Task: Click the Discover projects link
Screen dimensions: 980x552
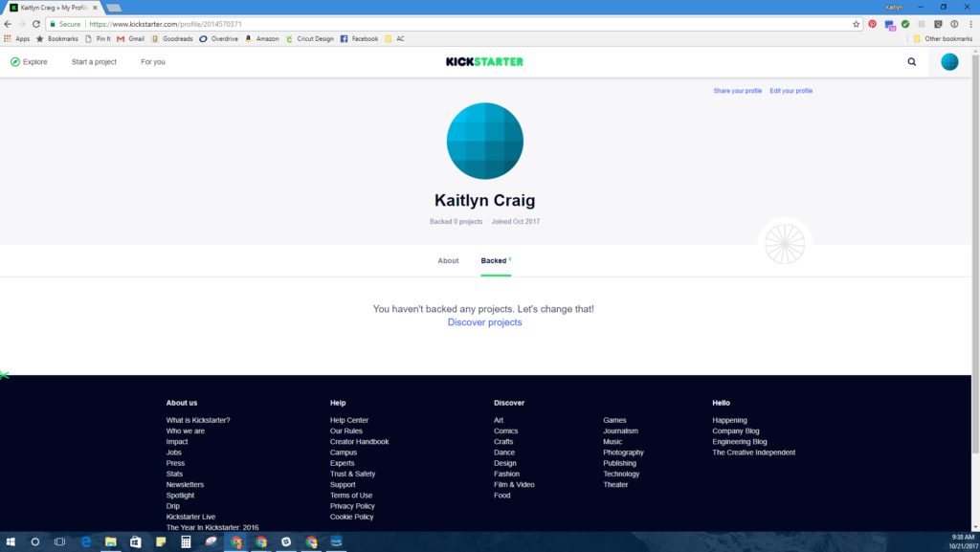Action: 484,322
